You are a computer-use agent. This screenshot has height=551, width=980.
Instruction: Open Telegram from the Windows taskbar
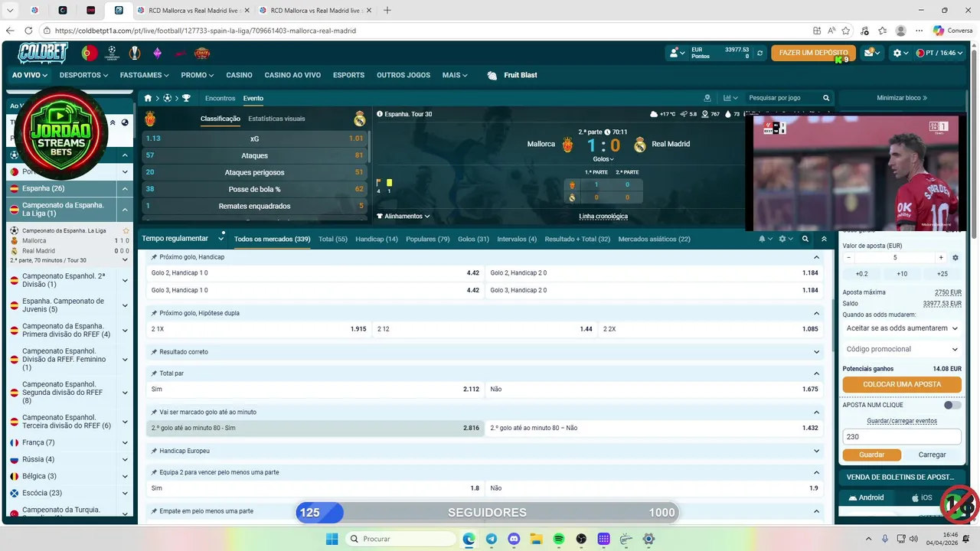(x=492, y=539)
